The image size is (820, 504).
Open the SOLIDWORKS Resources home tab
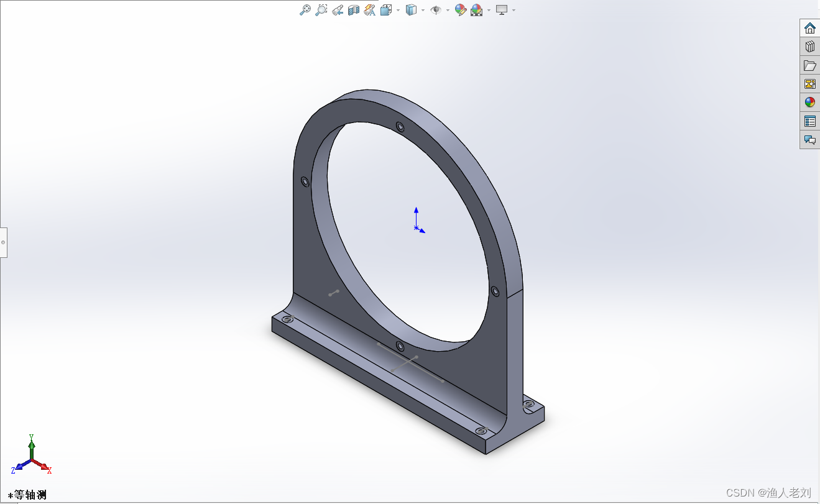click(809, 28)
